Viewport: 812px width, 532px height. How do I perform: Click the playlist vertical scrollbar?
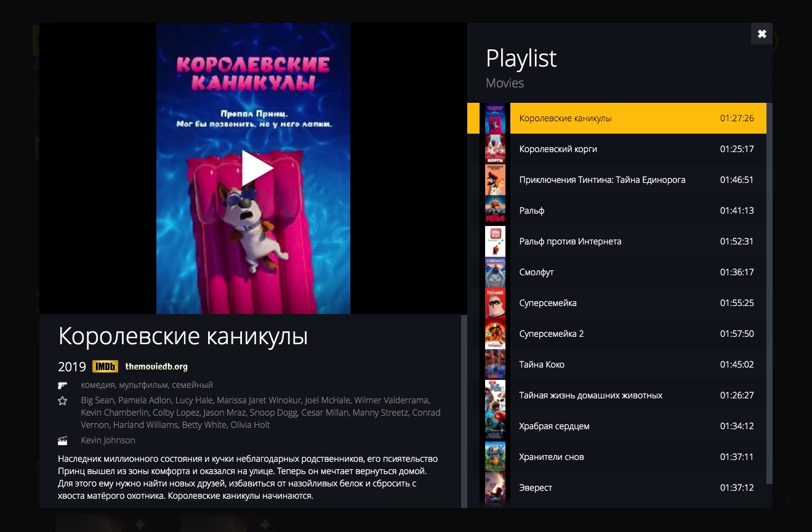770,293
